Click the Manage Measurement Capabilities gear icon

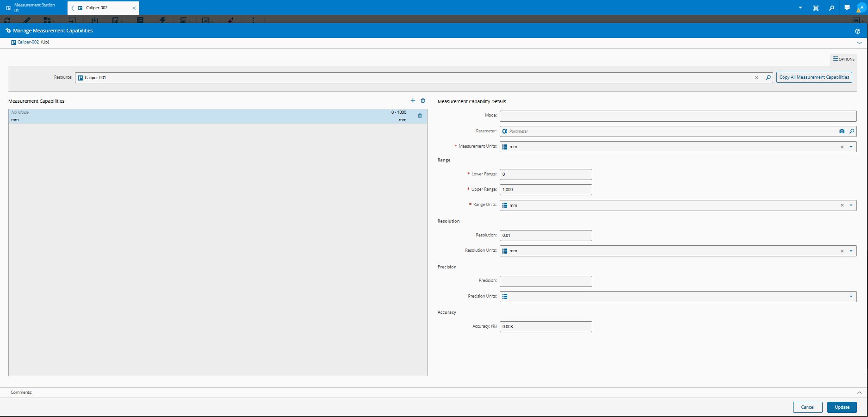(8, 31)
